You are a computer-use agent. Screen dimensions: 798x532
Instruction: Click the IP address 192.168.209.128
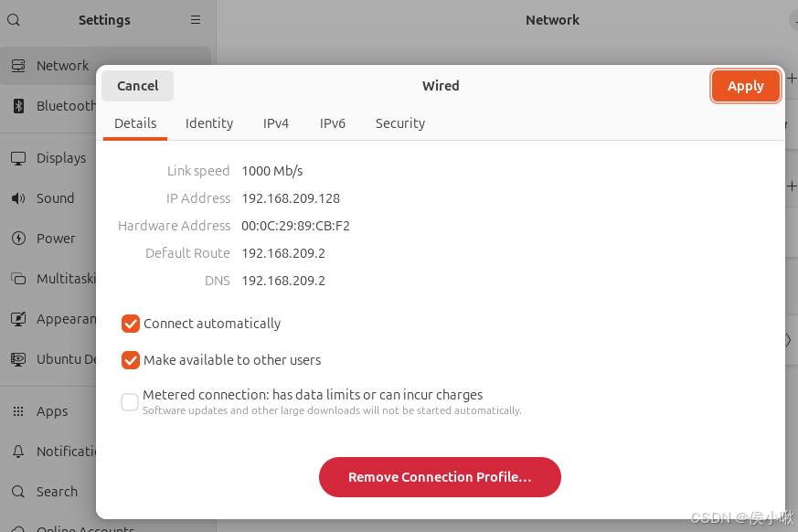tap(291, 198)
